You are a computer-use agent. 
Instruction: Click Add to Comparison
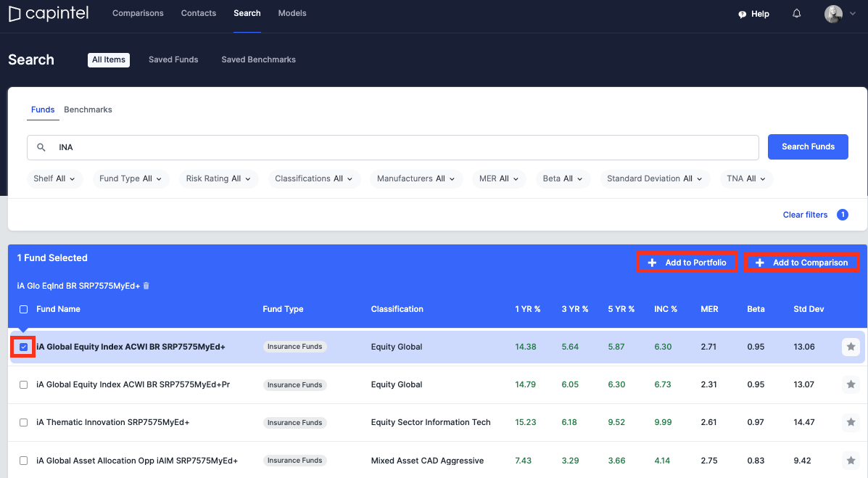click(801, 263)
